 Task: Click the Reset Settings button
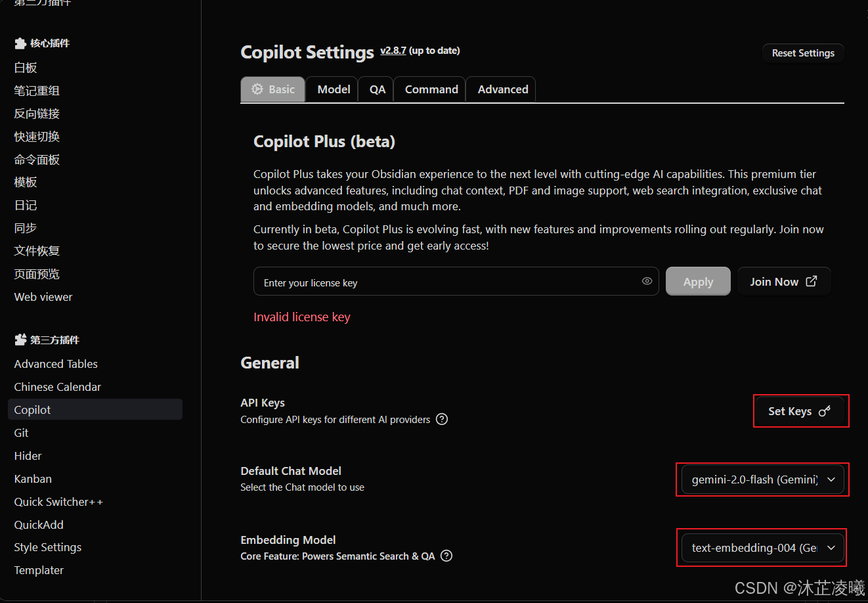coord(803,53)
